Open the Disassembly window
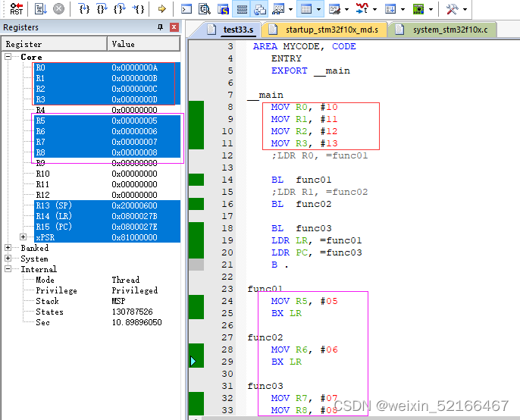Viewport: 520px width, 420px height. click(x=205, y=9)
